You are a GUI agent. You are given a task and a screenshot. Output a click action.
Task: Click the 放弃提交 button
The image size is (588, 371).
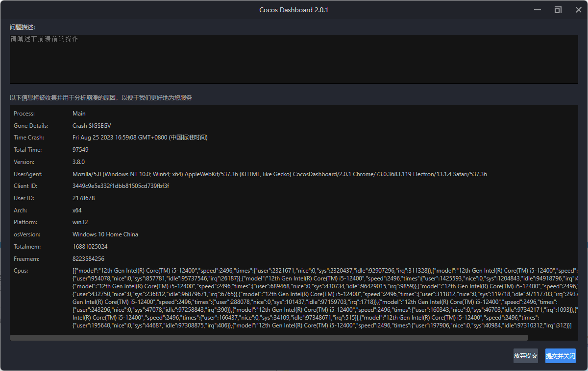coord(525,356)
